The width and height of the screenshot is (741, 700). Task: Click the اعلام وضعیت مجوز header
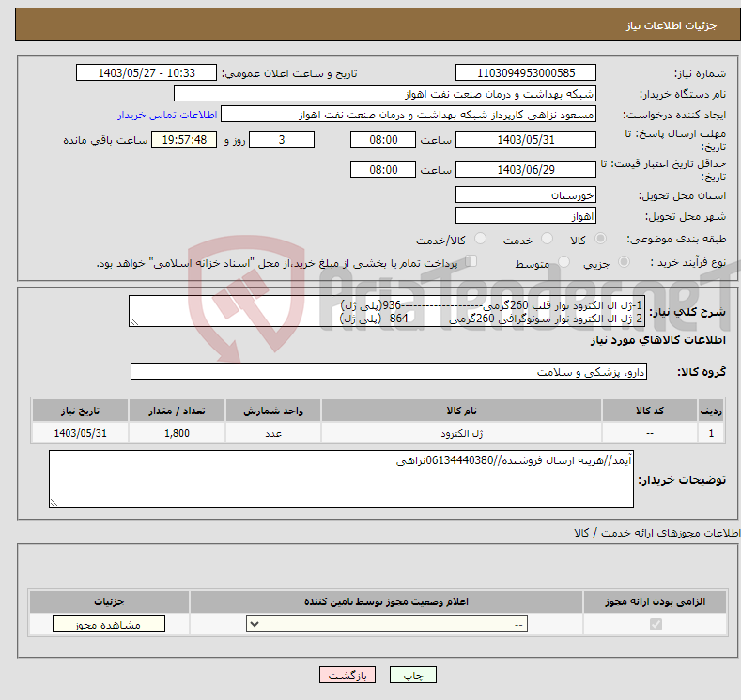[x=386, y=601]
